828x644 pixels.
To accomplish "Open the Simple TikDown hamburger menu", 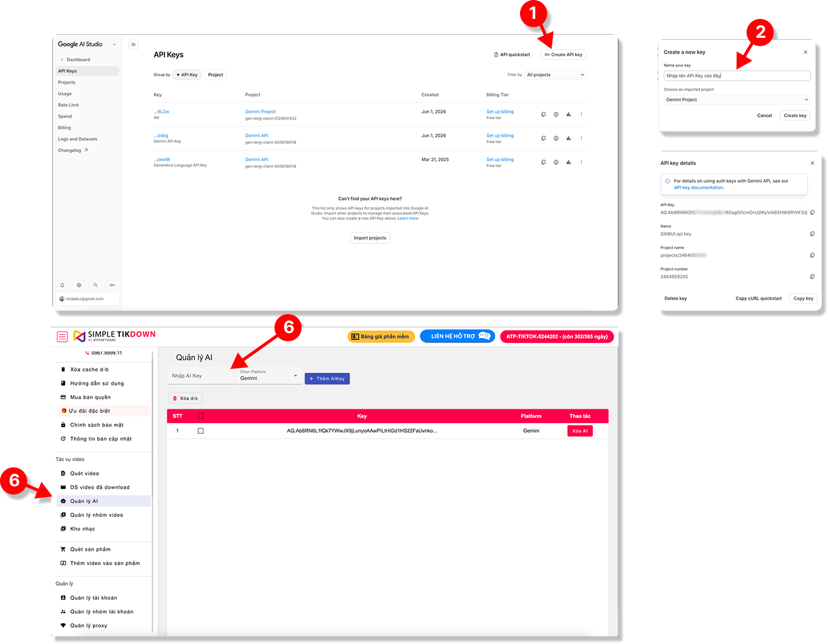I will pos(62,337).
